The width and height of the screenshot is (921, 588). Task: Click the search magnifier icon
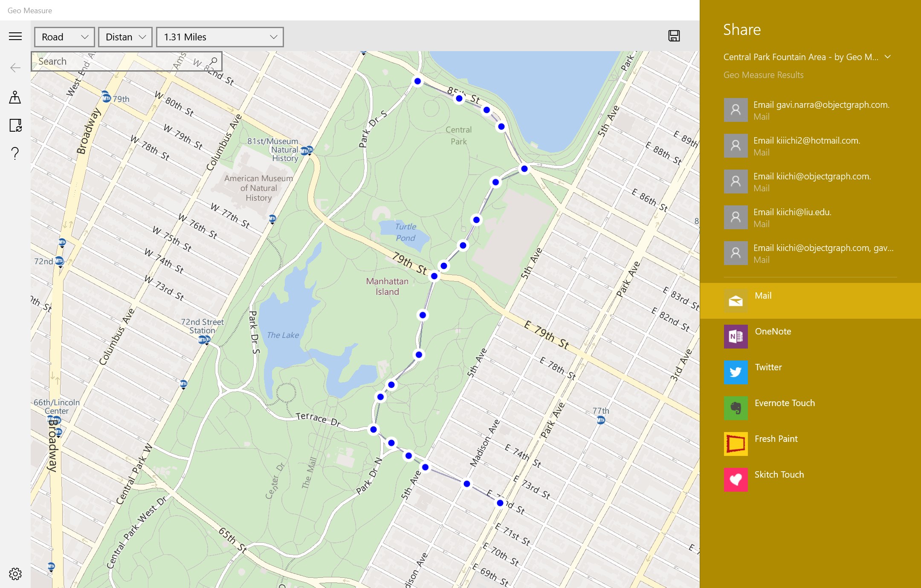pyautogui.click(x=213, y=61)
